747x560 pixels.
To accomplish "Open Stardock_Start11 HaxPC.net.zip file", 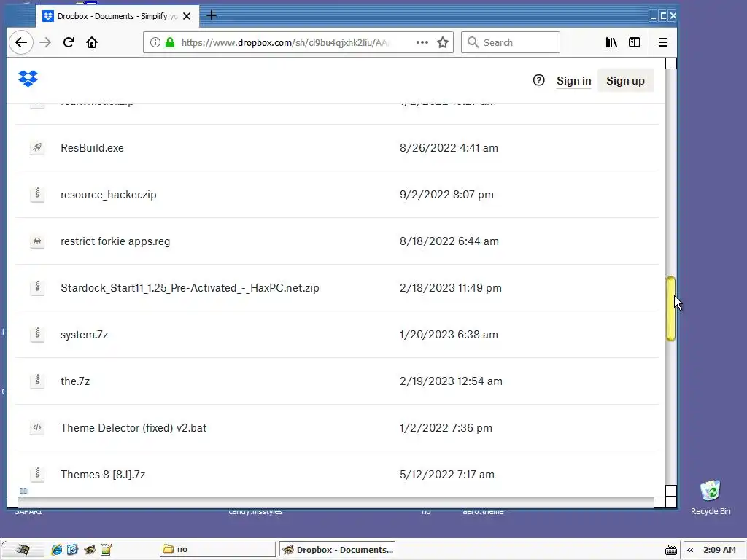I will 190,288.
